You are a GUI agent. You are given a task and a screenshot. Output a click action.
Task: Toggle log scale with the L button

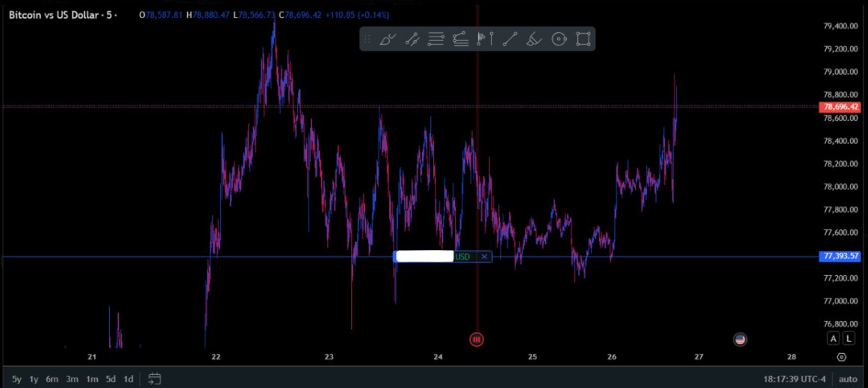(848, 339)
